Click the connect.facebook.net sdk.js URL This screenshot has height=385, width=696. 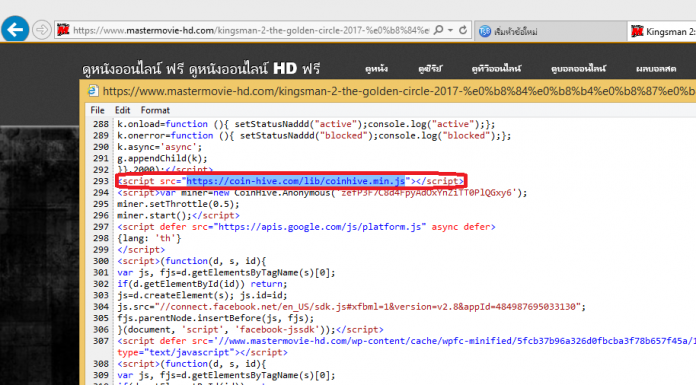pos(368,307)
